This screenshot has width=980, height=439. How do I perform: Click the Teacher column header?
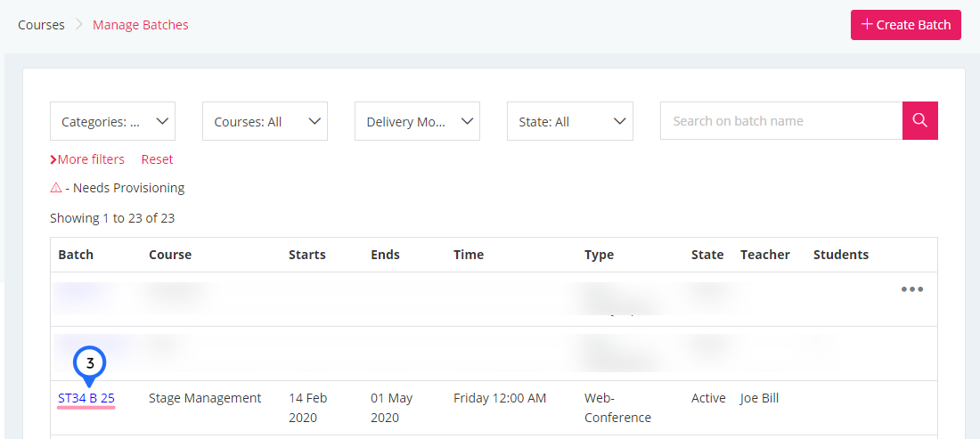pyautogui.click(x=765, y=255)
